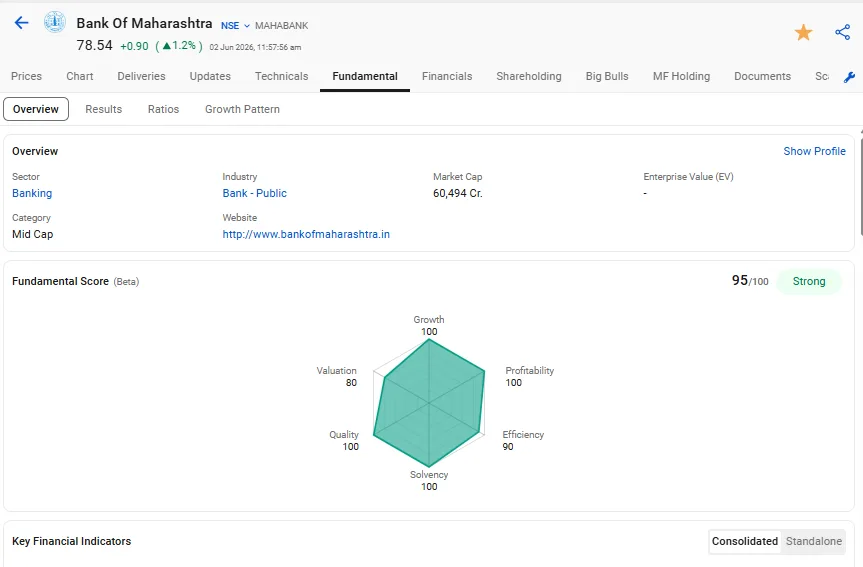Click the MAHABANK ticker symbol
This screenshot has height=567, width=863.
point(281,25)
